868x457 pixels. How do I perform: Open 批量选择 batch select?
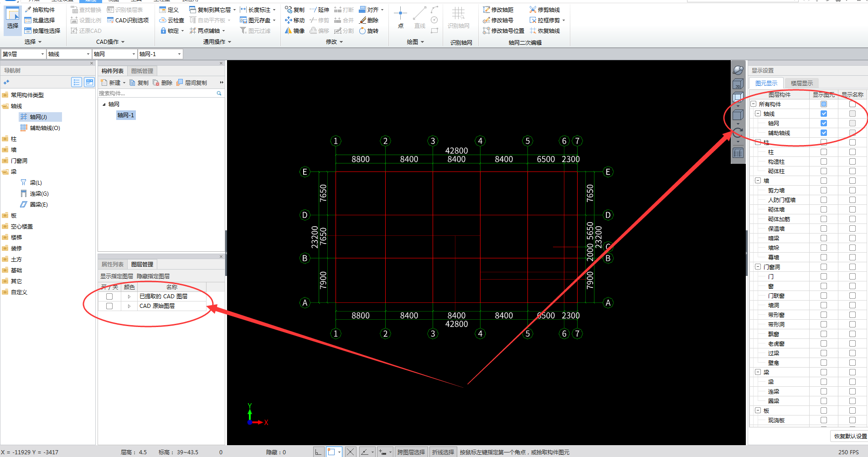pos(40,20)
